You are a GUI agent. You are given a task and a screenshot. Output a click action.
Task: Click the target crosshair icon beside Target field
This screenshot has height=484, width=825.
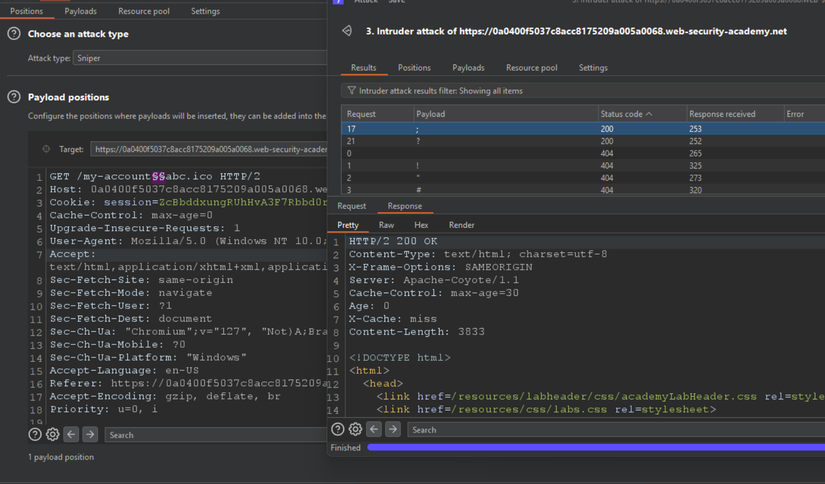click(46, 149)
